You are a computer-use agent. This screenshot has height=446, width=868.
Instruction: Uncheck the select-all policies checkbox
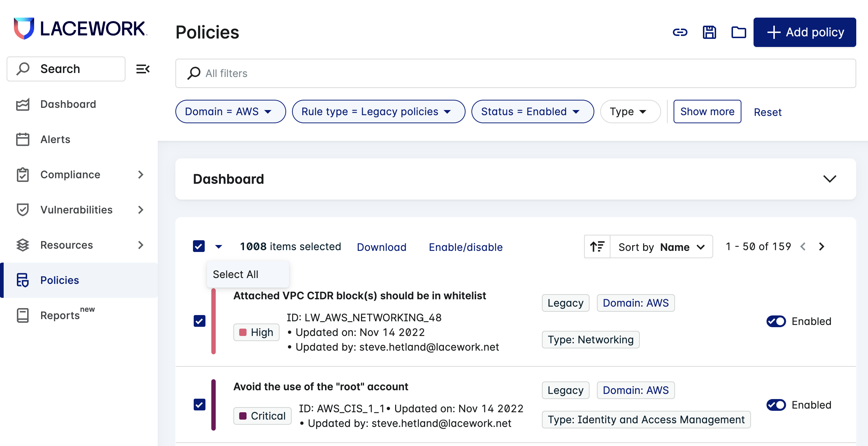coord(199,246)
